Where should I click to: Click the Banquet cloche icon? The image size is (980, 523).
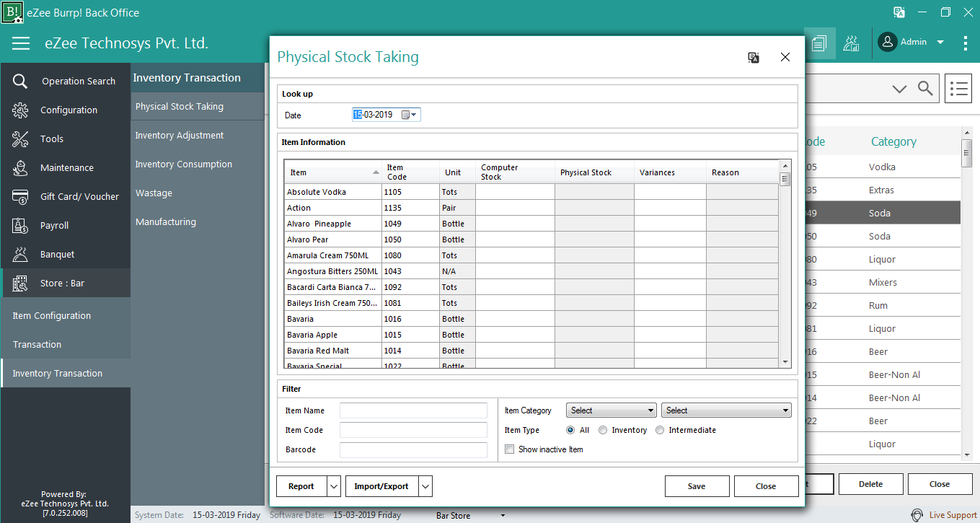coord(20,254)
